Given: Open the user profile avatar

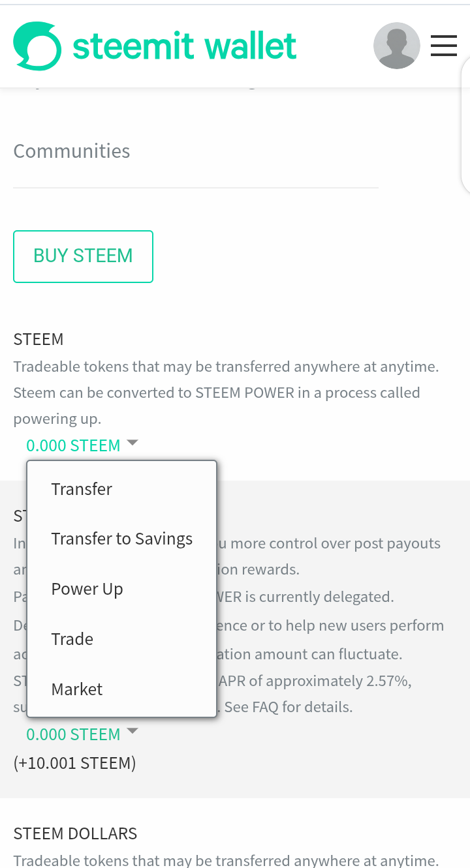Looking at the screenshot, I should click(396, 46).
